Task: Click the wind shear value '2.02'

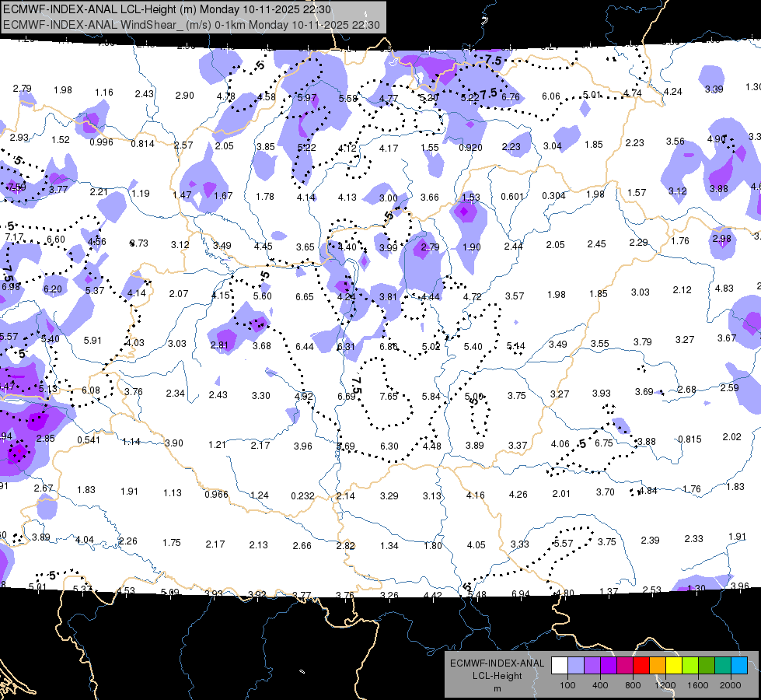Action: [x=732, y=436]
